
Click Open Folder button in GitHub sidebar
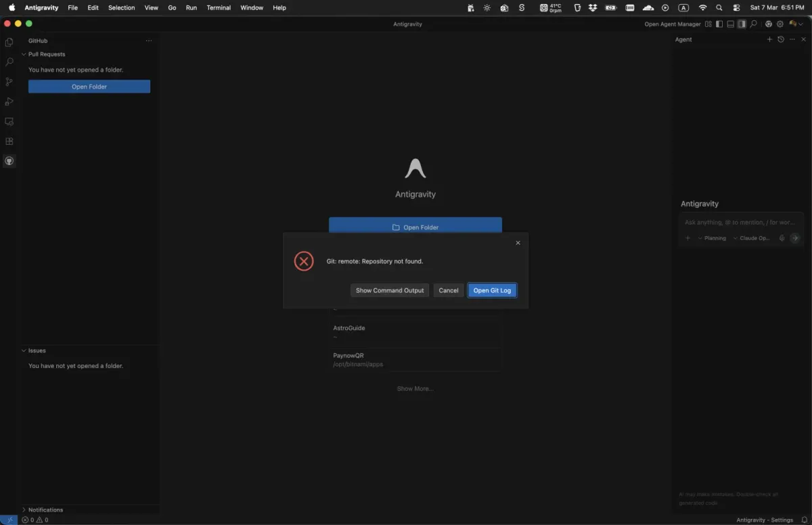tap(89, 87)
